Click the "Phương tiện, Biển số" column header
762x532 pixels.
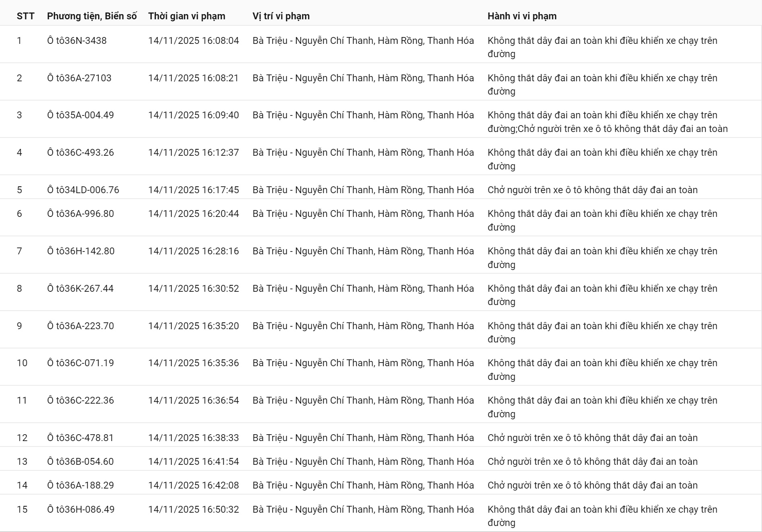[x=92, y=16]
